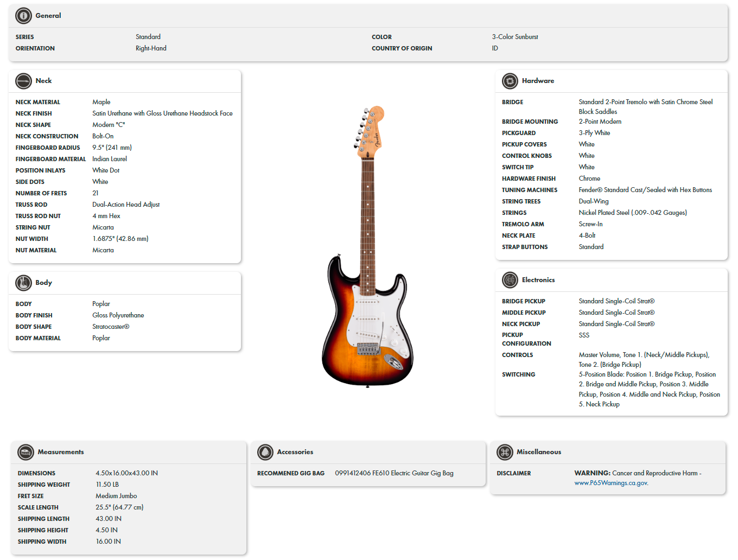Image resolution: width=738 pixels, height=560 pixels.
Task: Click the Miscellaneous section icon
Action: [x=504, y=452]
